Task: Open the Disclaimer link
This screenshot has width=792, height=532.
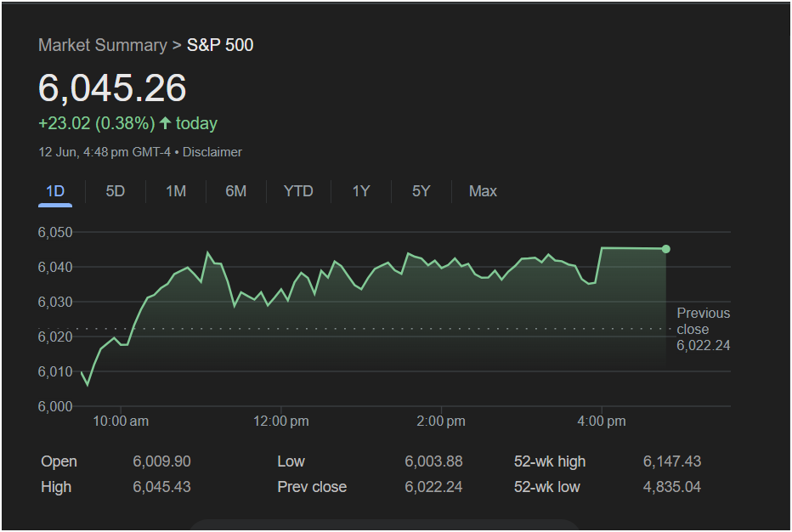Action: [x=212, y=152]
